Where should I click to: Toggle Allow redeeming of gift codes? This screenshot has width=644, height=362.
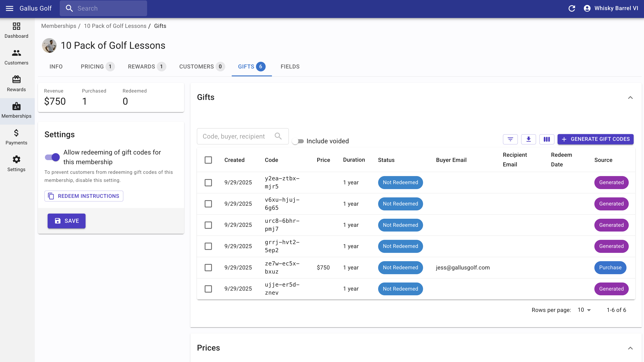52,157
